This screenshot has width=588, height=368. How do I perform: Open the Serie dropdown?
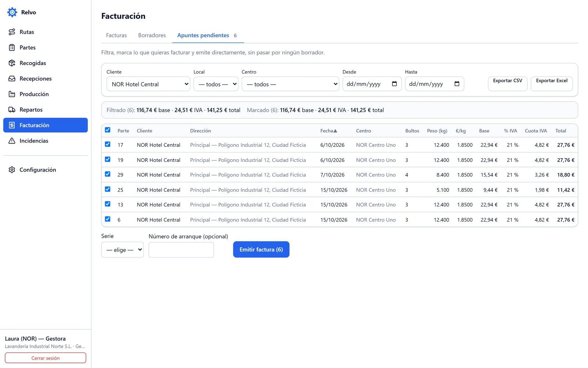[x=122, y=250]
